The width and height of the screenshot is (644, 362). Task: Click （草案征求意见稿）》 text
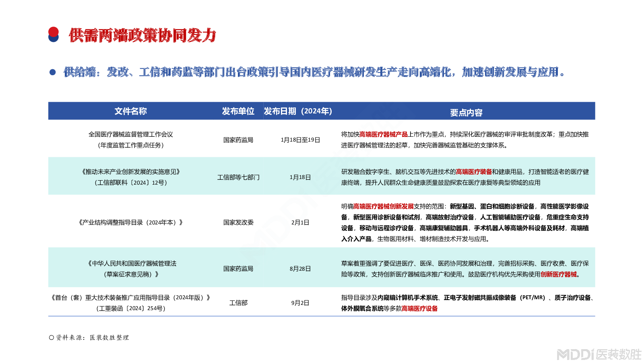(x=131, y=274)
